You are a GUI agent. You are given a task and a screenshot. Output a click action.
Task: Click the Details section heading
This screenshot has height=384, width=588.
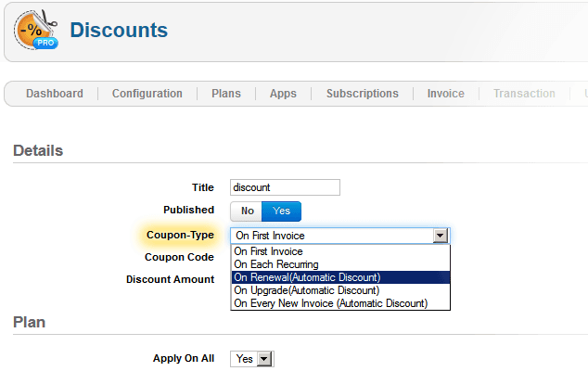(38, 150)
